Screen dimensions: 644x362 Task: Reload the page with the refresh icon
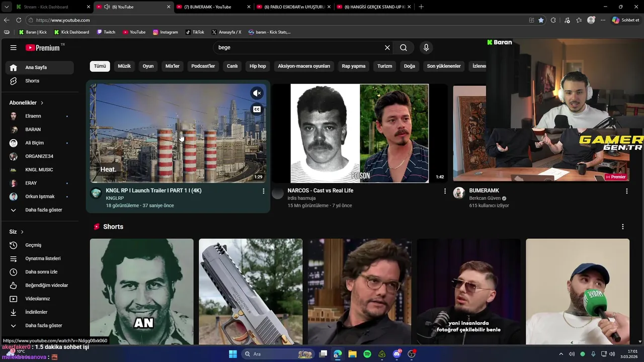point(19,20)
